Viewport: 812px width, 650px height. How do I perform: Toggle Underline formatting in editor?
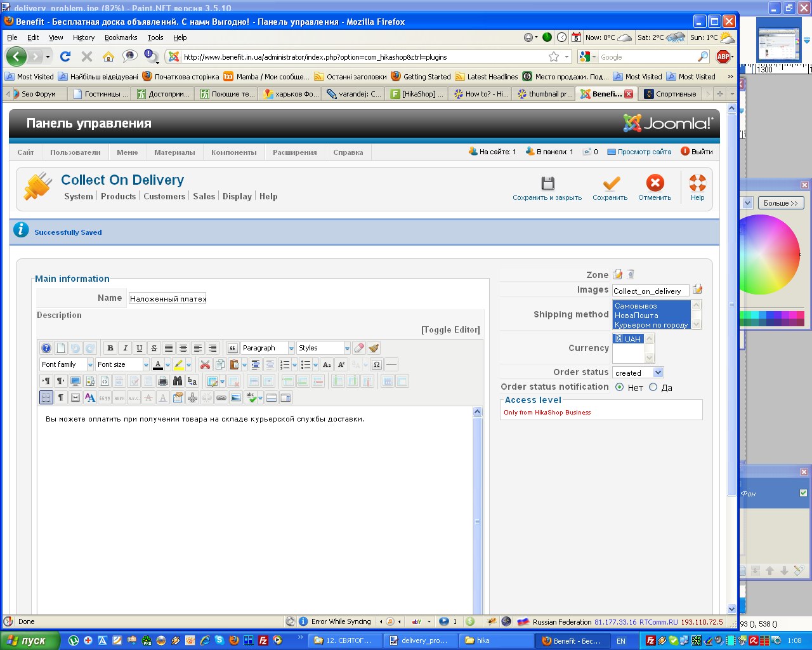140,348
